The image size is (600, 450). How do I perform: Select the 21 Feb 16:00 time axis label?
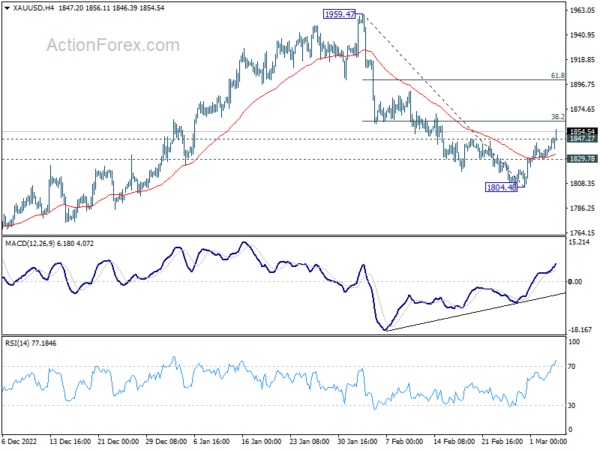tap(502, 442)
